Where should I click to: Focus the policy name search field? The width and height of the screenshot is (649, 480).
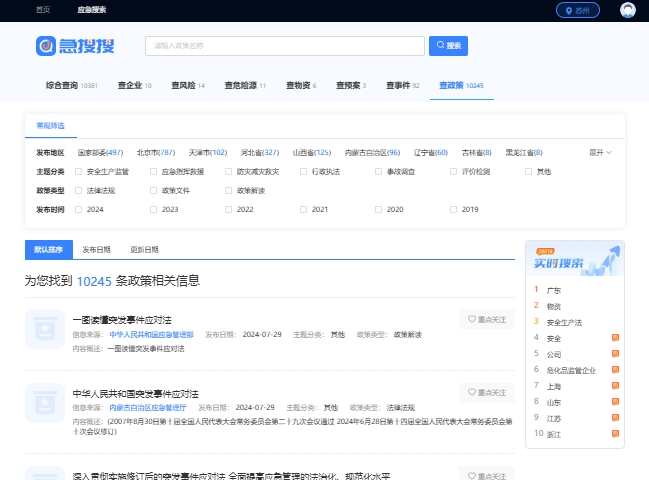coord(285,46)
